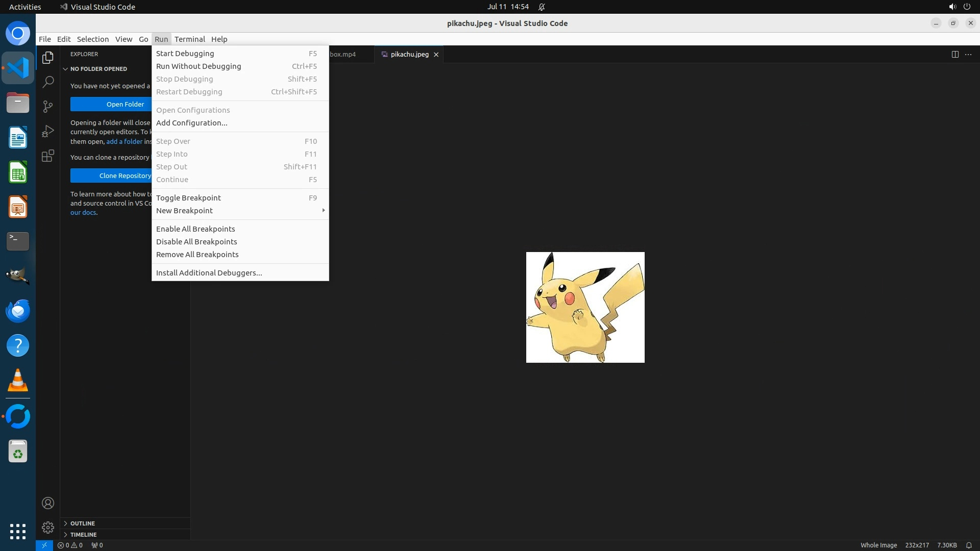Viewport: 980px width, 551px height.
Task: Open the Search view in activity bar
Action: pyautogui.click(x=48, y=82)
